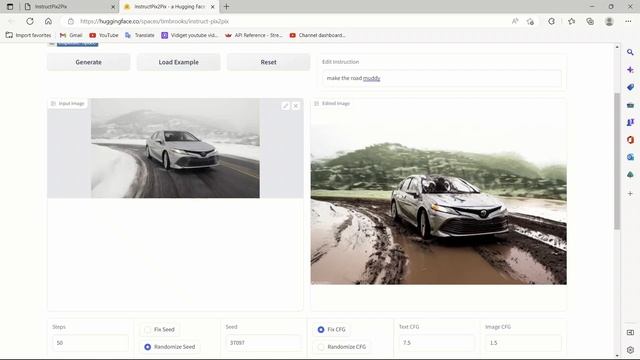
Task: Select the Fix Seed radio option
Action: (x=160, y=329)
